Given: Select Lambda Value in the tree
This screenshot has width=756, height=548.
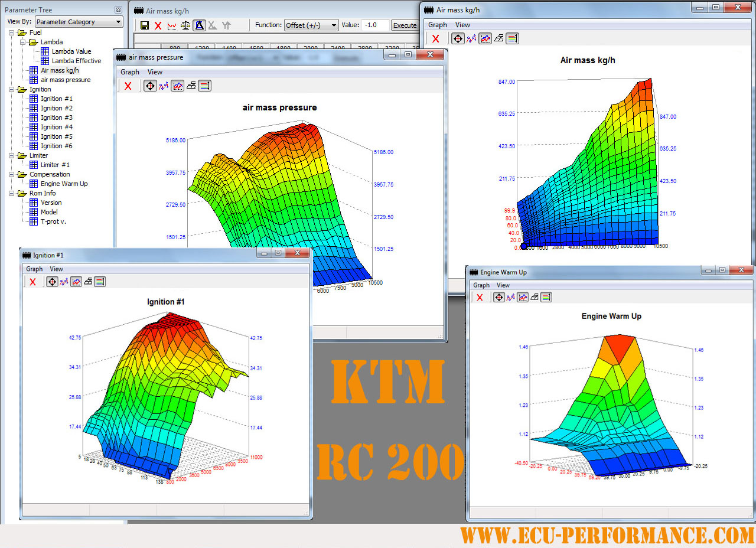Looking at the screenshot, I should tap(71, 51).
